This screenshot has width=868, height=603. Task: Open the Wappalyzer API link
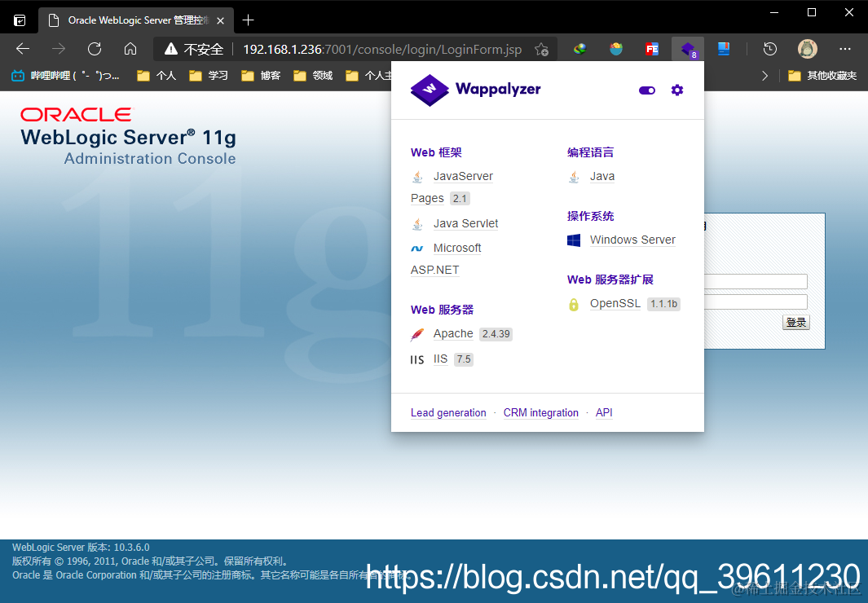click(x=604, y=412)
